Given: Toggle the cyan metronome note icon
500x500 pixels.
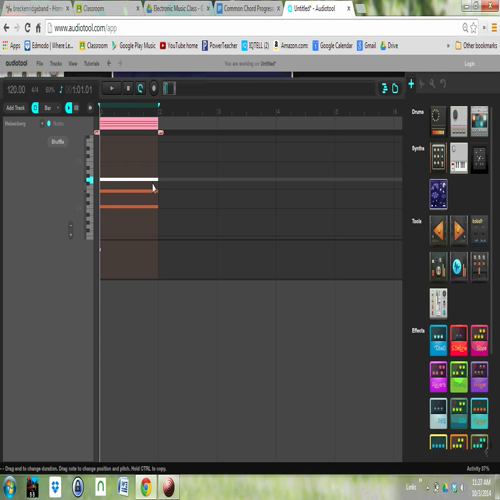Looking at the screenshot, I should coord(61,90).
